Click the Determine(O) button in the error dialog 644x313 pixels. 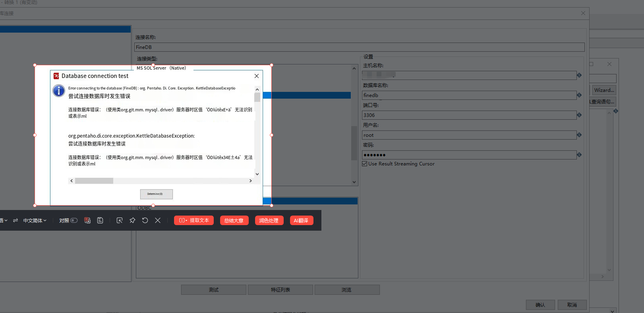tap(157, 194)
